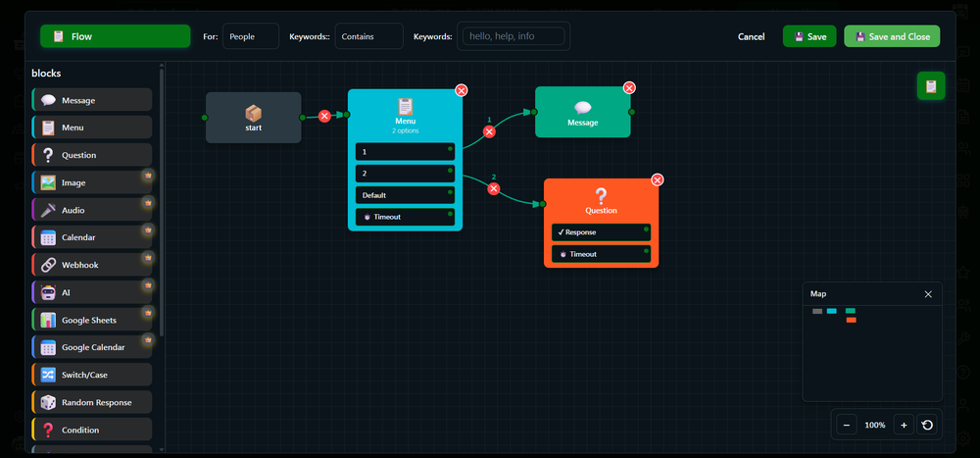Reset zoom with the circular arrow
This screenshot has width=980, height=458.
pyautogui.click(x=927, y=425)
